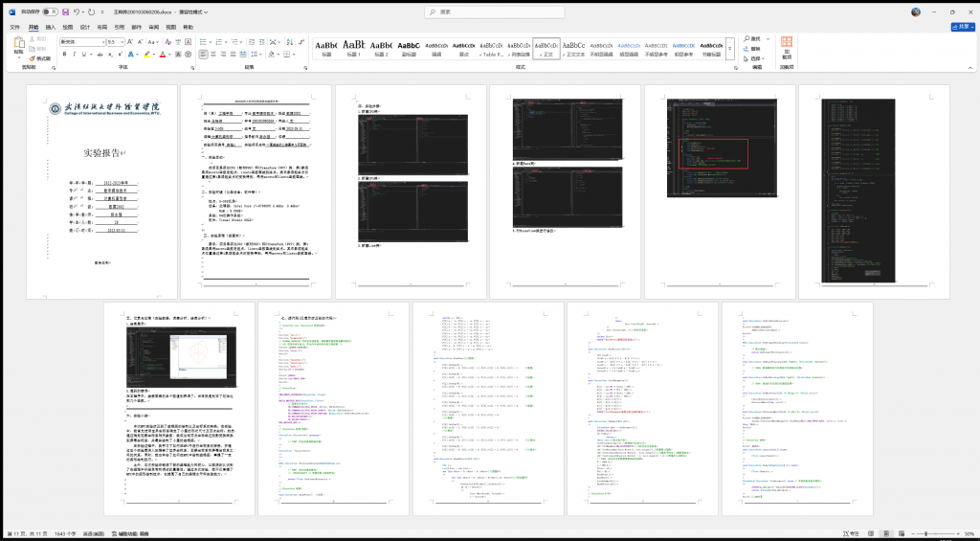980x541 pixels.
Task: Click the Save icon in title bar
Action: coord(65,11)
